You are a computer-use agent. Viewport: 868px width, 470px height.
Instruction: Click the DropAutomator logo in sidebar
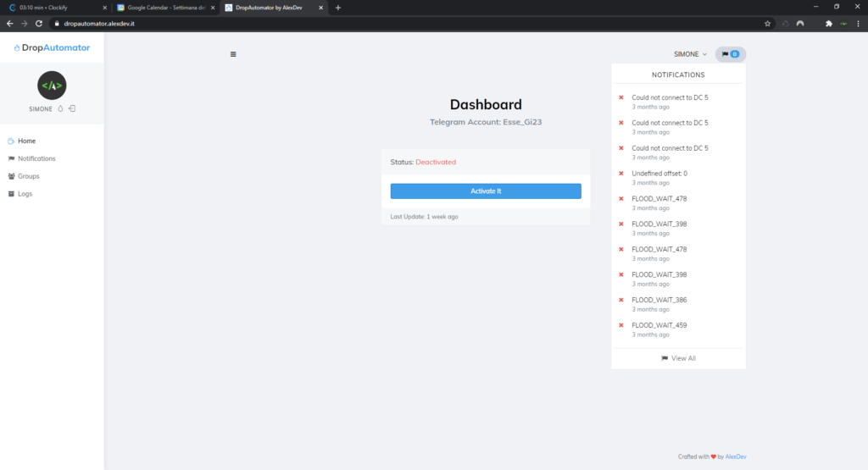pos(52,48)
